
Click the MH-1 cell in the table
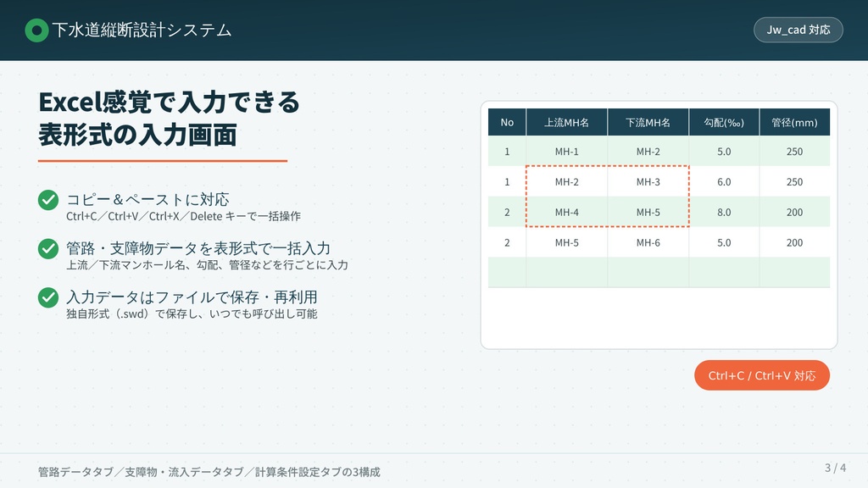point(566,151)
